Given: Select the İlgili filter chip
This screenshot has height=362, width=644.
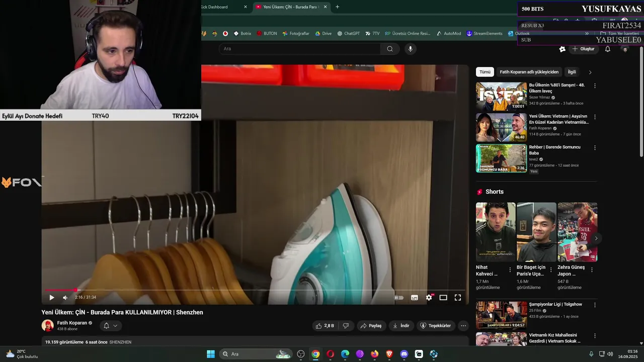Looking at the screenshot, I should pyautogui.click(x=572, y=72).
